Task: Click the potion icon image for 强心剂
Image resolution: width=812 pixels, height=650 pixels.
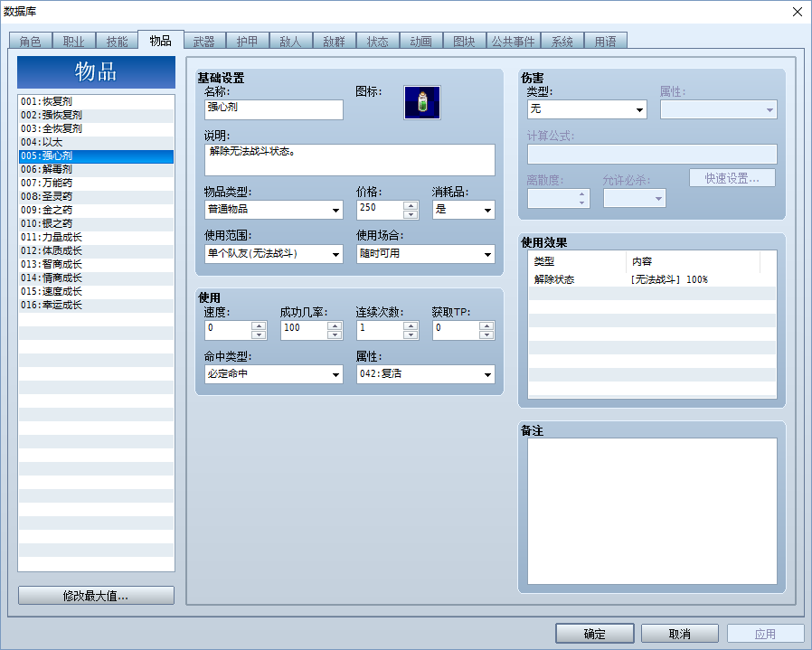Action: (422, 102)
